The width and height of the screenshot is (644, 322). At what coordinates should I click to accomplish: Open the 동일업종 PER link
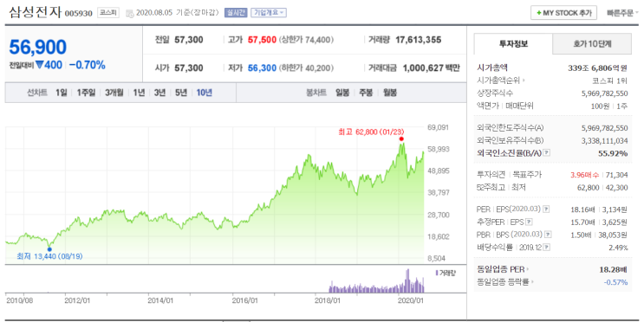coord(503,269)
